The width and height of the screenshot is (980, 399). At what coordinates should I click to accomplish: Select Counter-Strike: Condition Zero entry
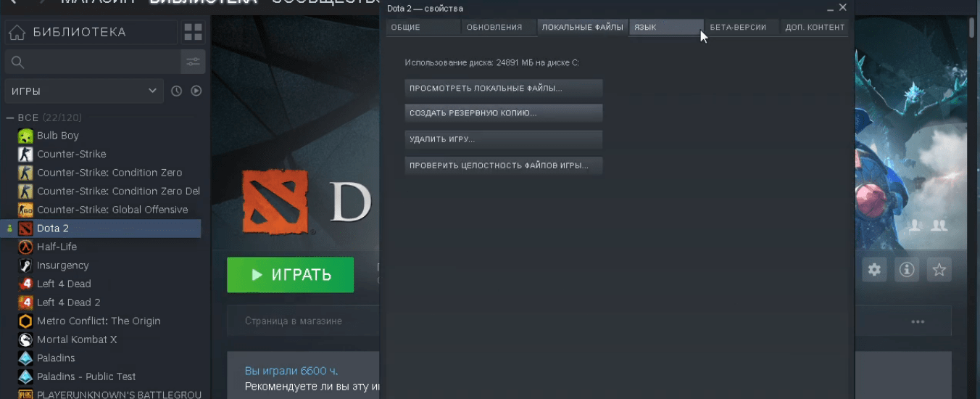point(109,173)
